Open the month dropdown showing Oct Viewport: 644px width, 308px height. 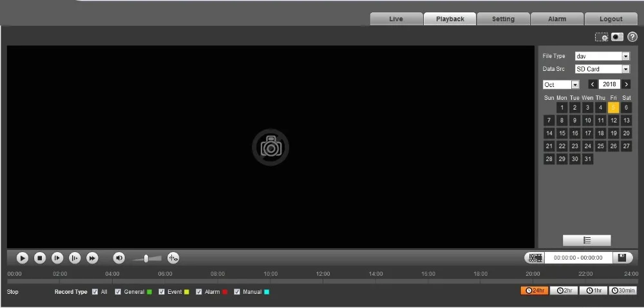(561, 84)
